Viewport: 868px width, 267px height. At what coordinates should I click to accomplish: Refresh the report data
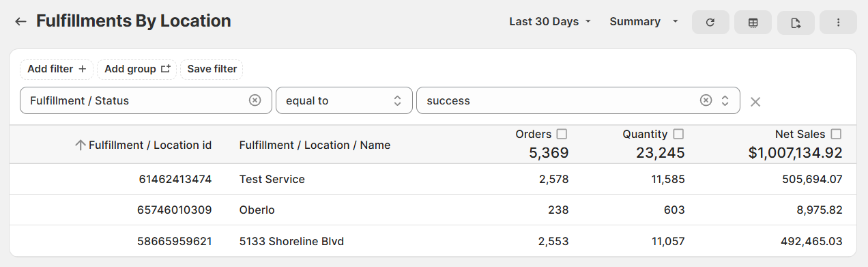[x=710, y=23]
